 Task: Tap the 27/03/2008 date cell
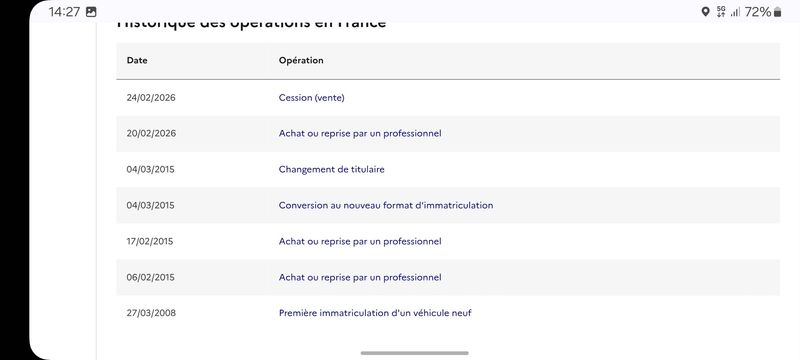(151, 313)
